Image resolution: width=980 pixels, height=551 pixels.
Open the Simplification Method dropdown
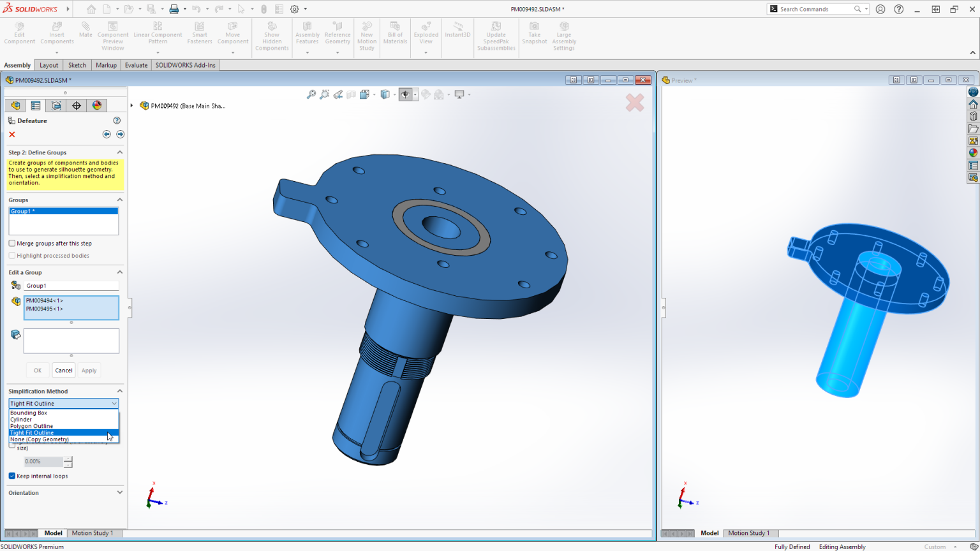pyautogui.click(x=114, y=403)
